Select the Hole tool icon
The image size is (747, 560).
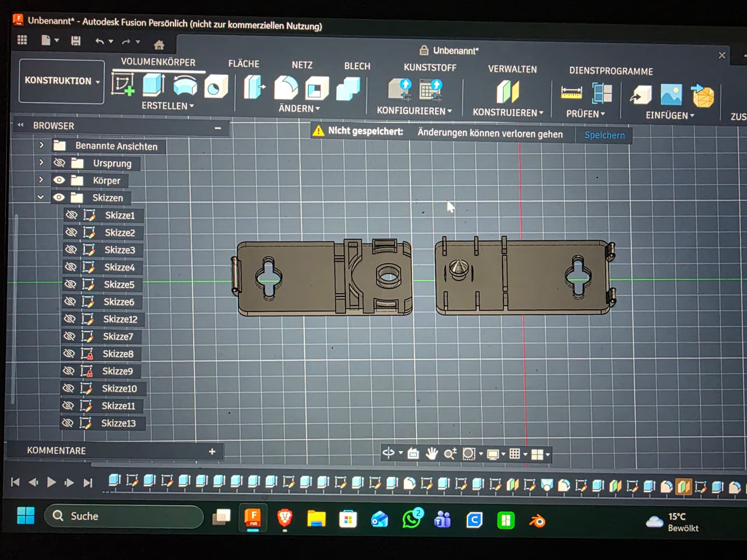216,87
